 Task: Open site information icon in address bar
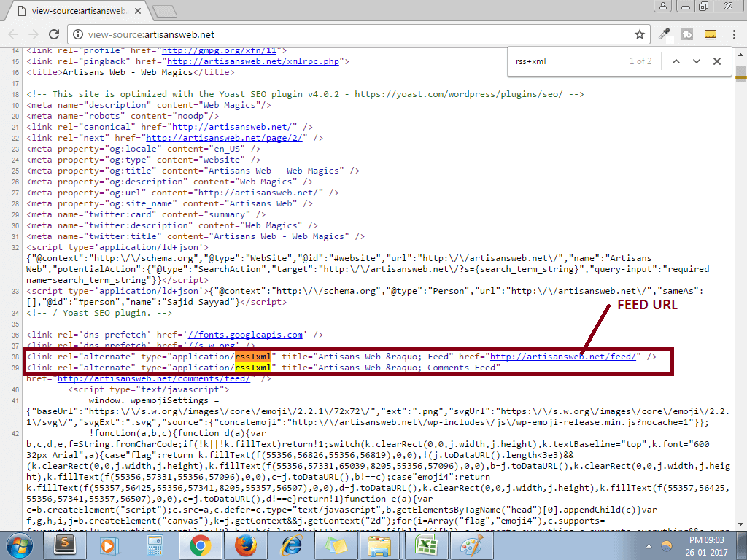(77, 34)
